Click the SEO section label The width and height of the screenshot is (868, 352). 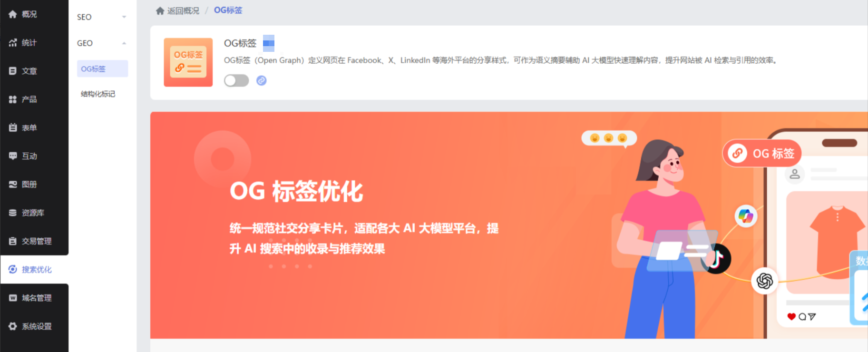pos(84,17)
